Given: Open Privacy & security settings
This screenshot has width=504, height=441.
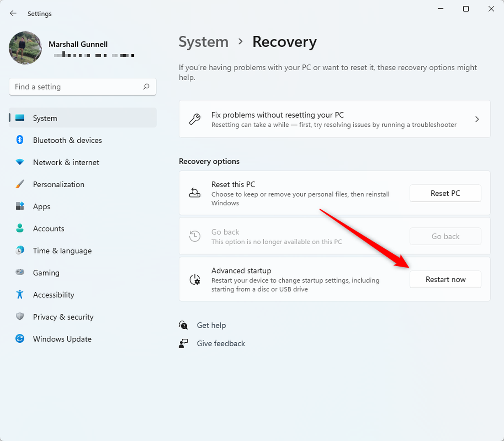Looking at the screenshot, I should pyautogui.click(x=83, y=317).
